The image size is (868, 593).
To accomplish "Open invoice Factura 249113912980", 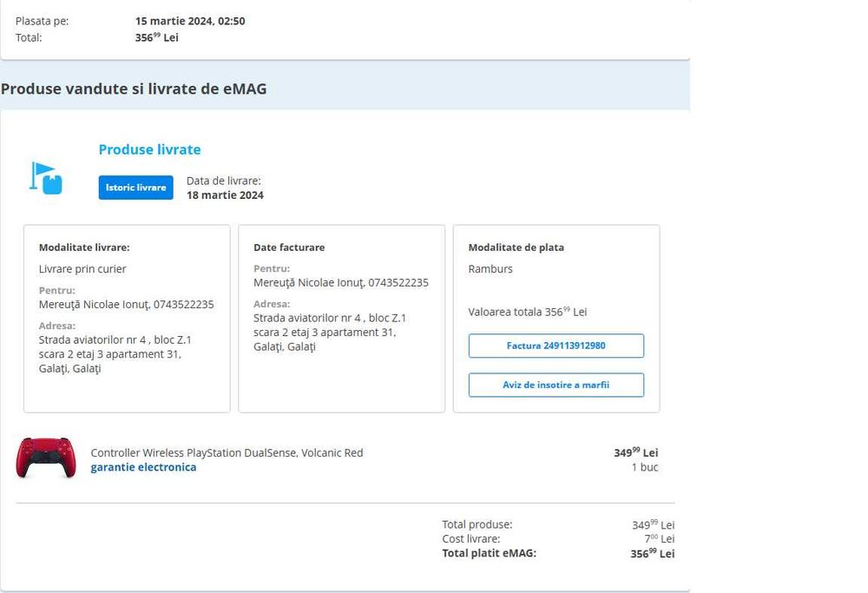I will (x=556, y=346).
